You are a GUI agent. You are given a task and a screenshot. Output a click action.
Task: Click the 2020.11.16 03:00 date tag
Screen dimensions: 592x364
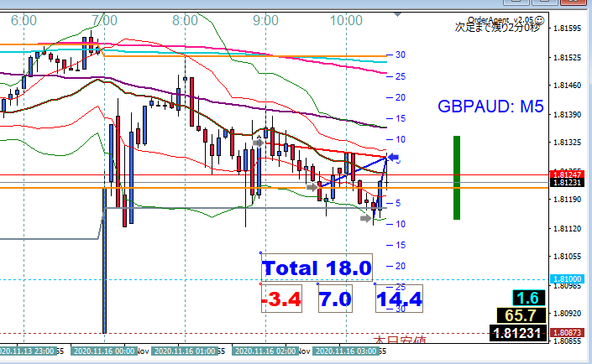pos(346,351)
